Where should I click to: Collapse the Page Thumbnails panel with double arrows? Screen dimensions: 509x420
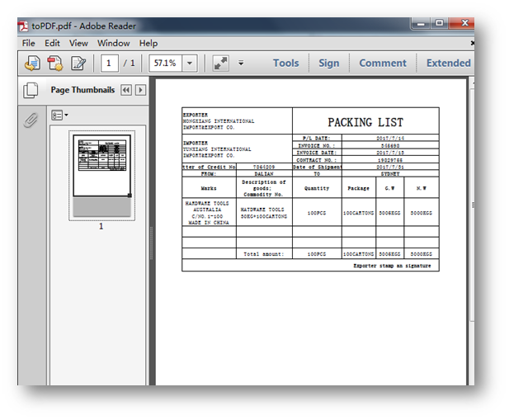[x=126, y=90]
